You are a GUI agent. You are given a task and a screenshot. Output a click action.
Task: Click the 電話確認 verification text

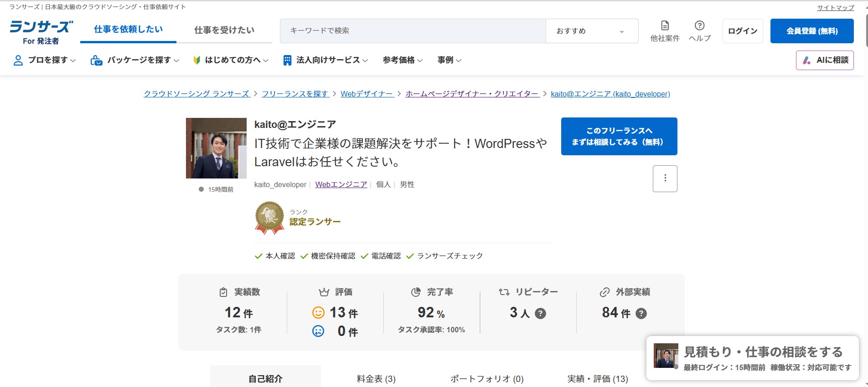[386, 256]
